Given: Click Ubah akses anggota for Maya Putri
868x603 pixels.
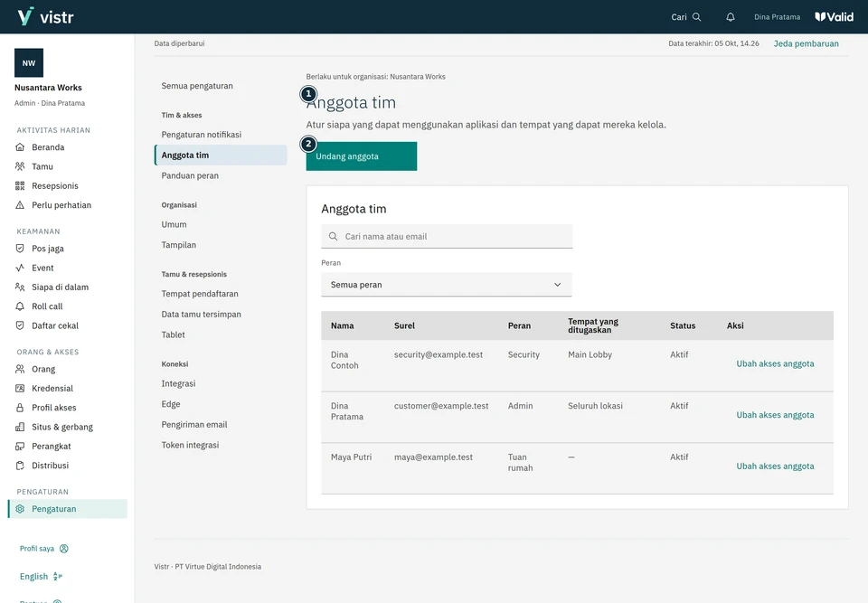Looking at the screenshot, I should click(x=775, y=466).
